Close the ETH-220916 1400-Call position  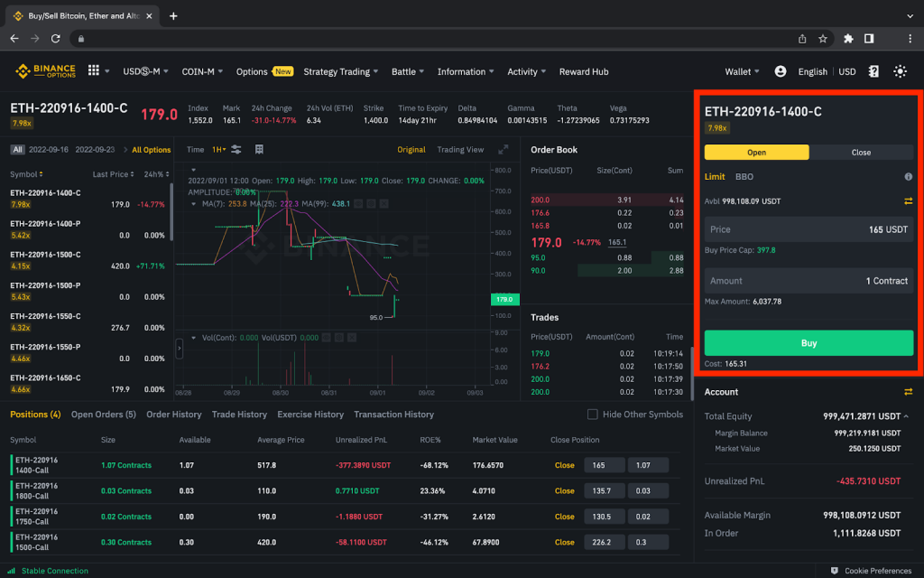coord(564,465)
